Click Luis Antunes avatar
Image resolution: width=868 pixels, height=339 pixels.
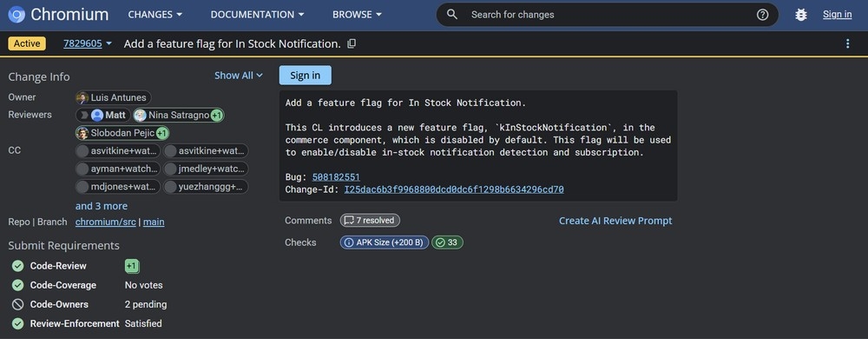click(x=82, y=98)
